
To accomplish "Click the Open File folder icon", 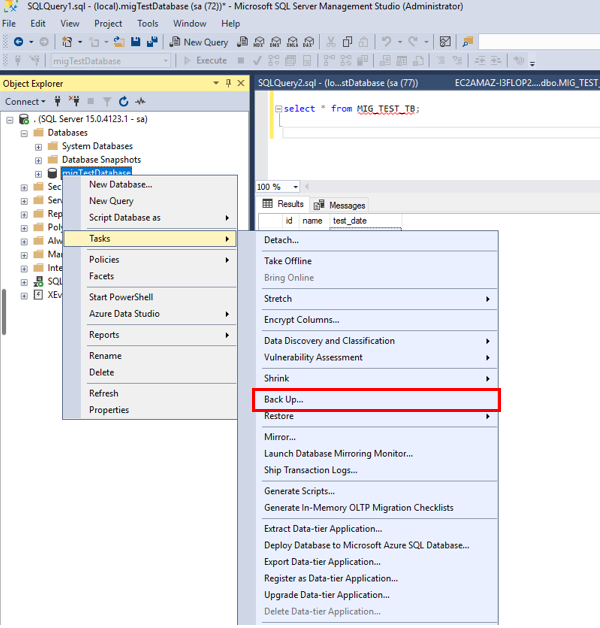I will (119, 42).
